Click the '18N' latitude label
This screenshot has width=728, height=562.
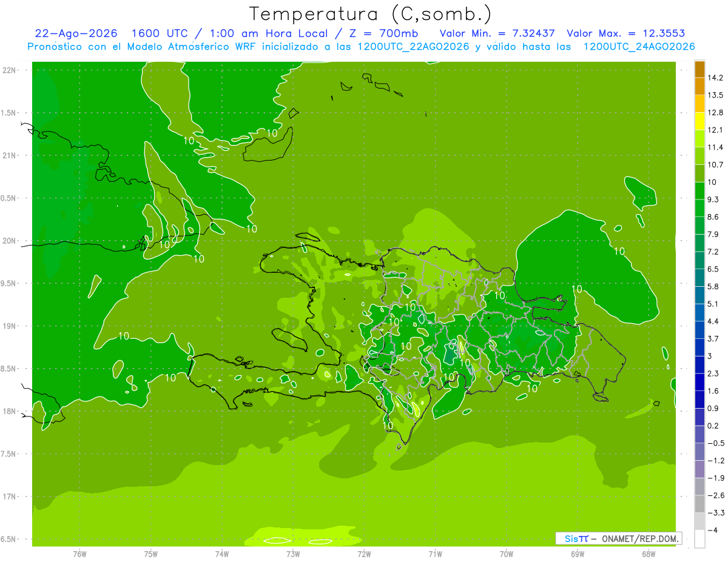pyautogui.click(x=8, y=411)
